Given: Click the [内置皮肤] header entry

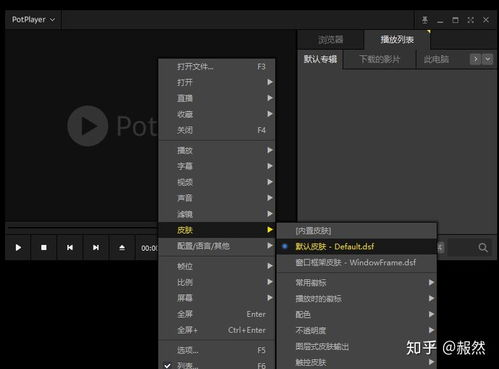Looking at the screenshot, I should coord(357,231).
